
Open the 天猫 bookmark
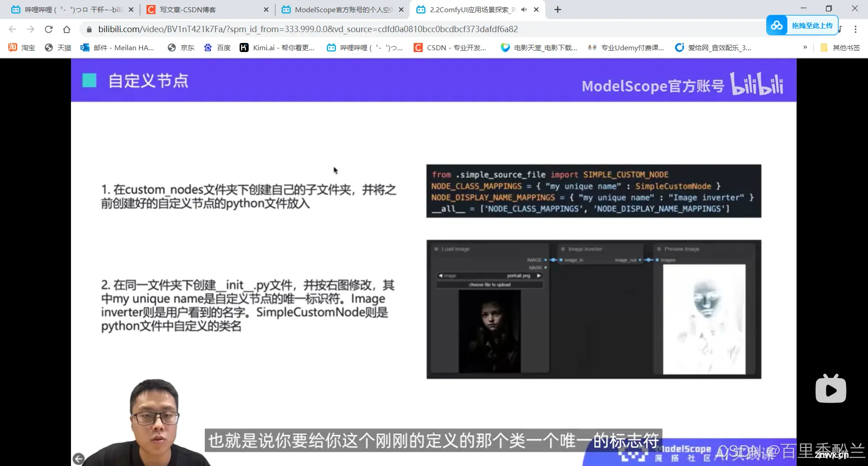point(58,48)
